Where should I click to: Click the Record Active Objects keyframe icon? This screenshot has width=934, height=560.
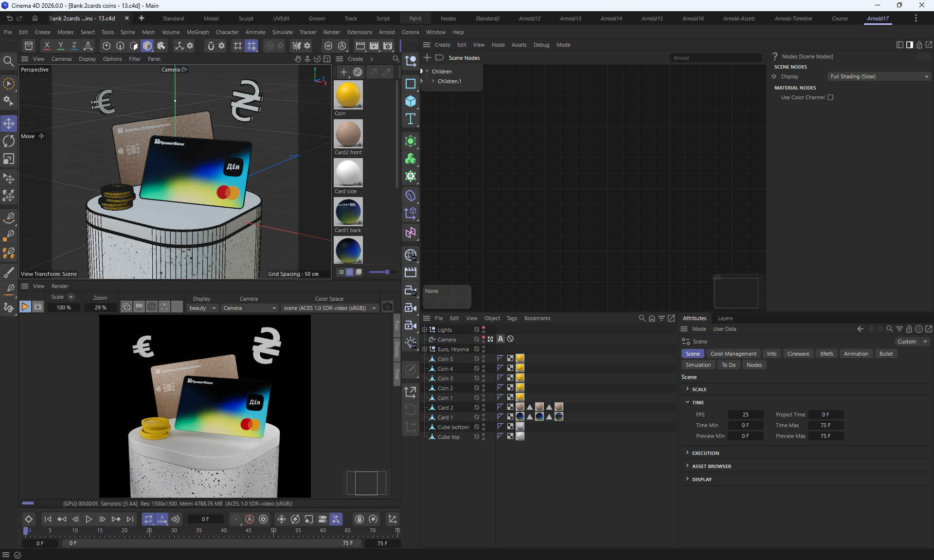(x=236, y=519)
